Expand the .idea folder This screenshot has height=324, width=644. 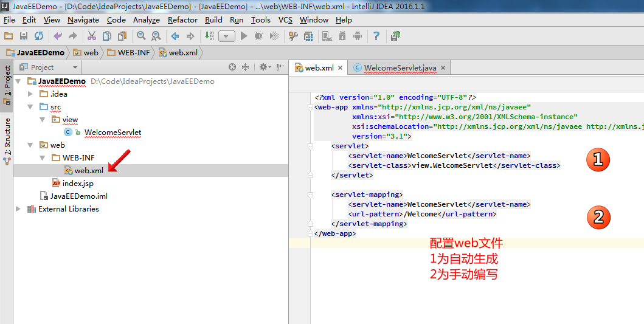coord(30,94)
